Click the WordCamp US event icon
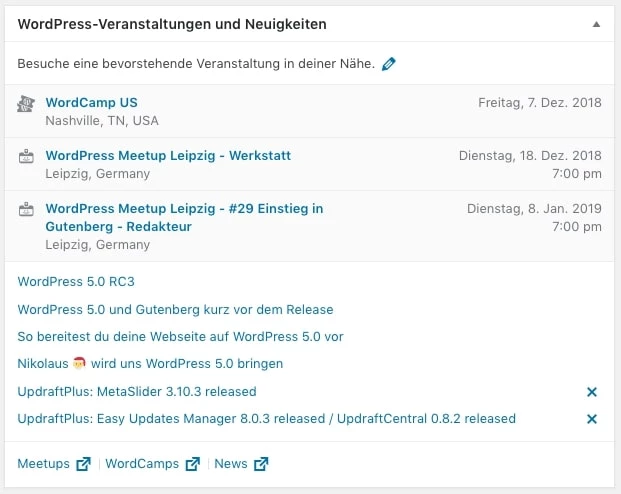 (27, 103)
